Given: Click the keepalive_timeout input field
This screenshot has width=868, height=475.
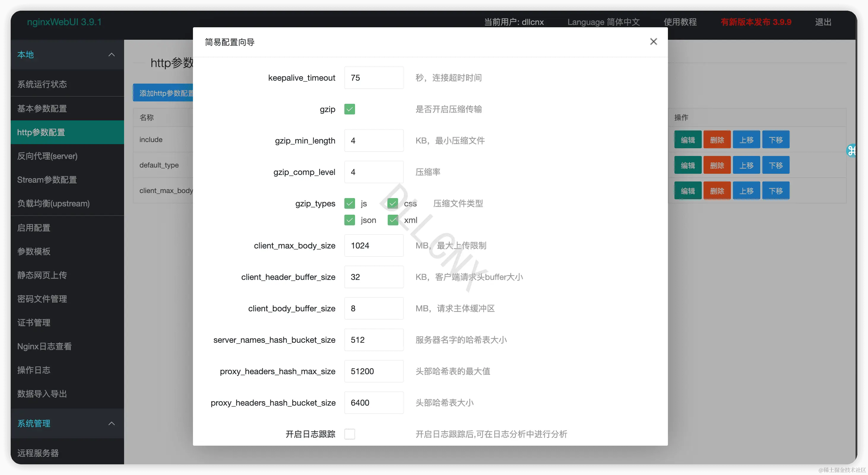Looking at the screenshot, I should point(374,78).
